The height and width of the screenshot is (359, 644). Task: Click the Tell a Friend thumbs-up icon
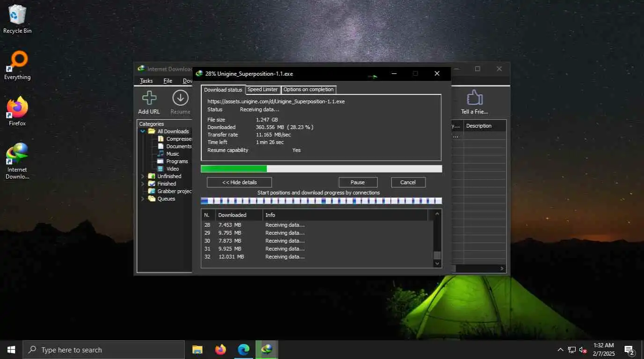[x=475, y=98]
